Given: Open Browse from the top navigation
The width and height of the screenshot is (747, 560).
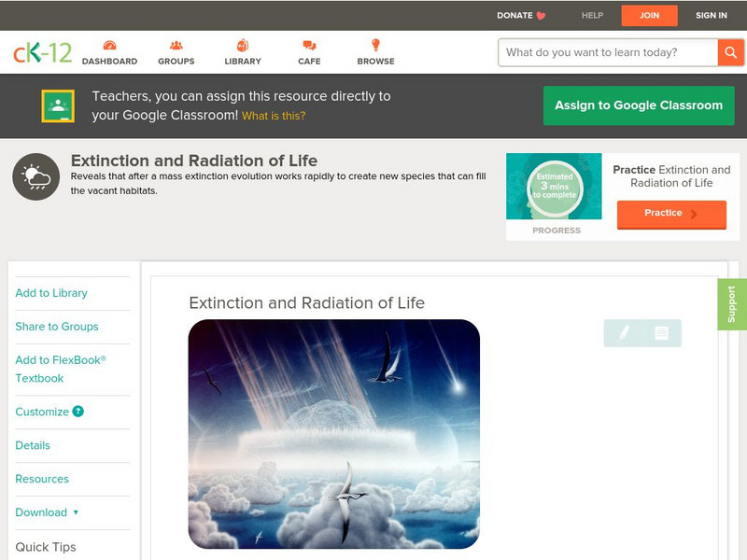Looking at the screenshot, I should pyautogui.click(x=375, y=52).
